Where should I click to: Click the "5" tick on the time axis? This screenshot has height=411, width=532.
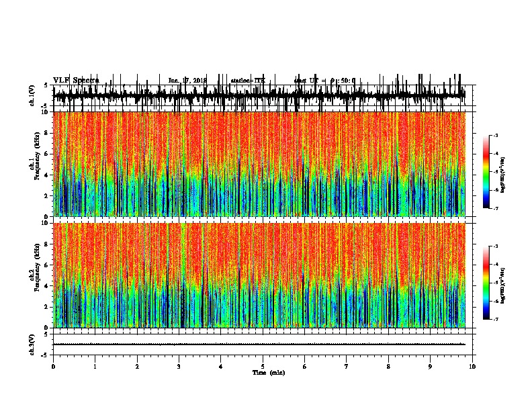pos(263,367)
